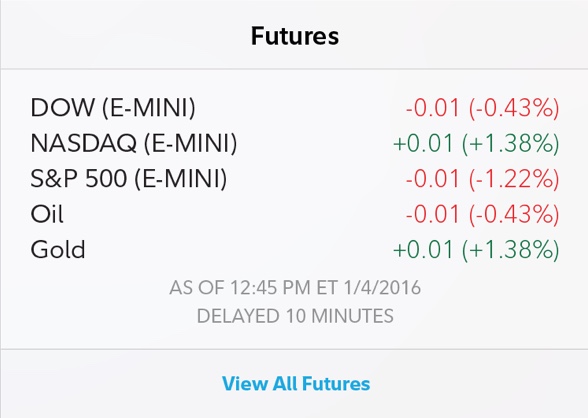The height and width of the screenshot is (418, 588).
Task: Select the S&P 500 (E-MINI) row label
Action: click(x=129, y=178)
